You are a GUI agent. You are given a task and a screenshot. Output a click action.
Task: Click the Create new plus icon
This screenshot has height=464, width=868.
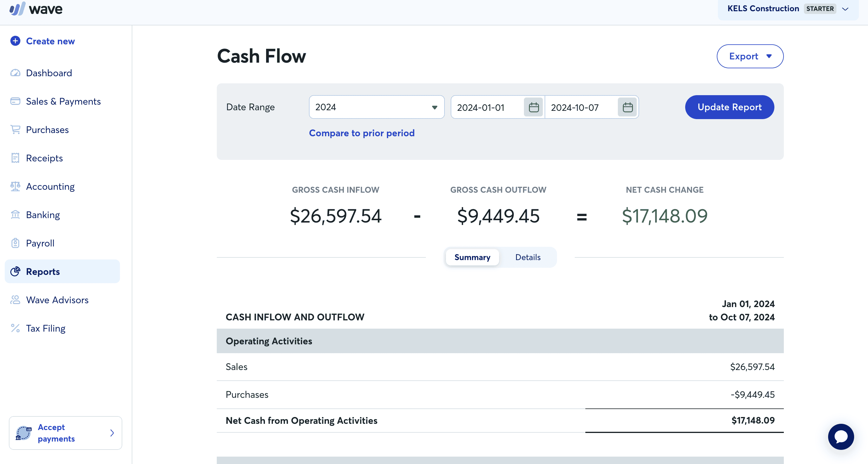coord(15,41)
